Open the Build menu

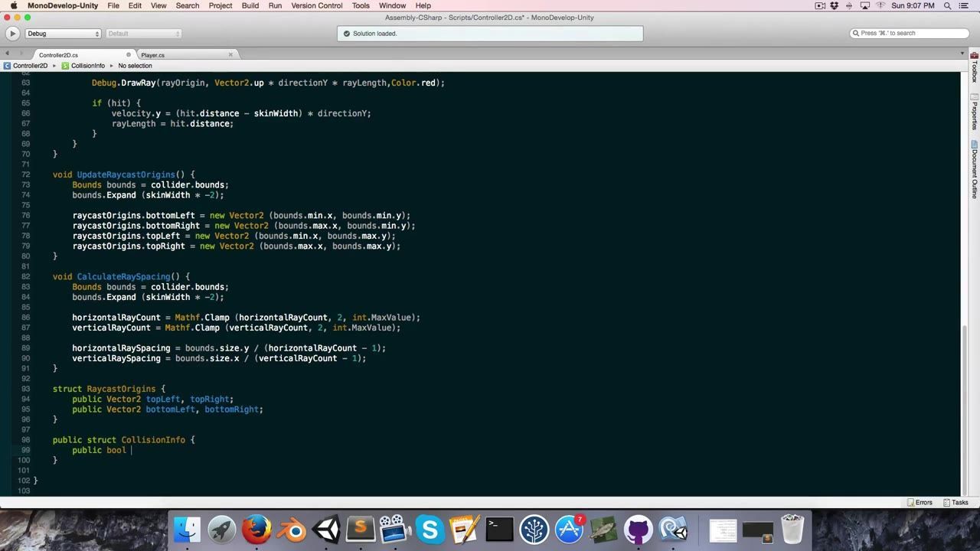(x=250, y=5)
